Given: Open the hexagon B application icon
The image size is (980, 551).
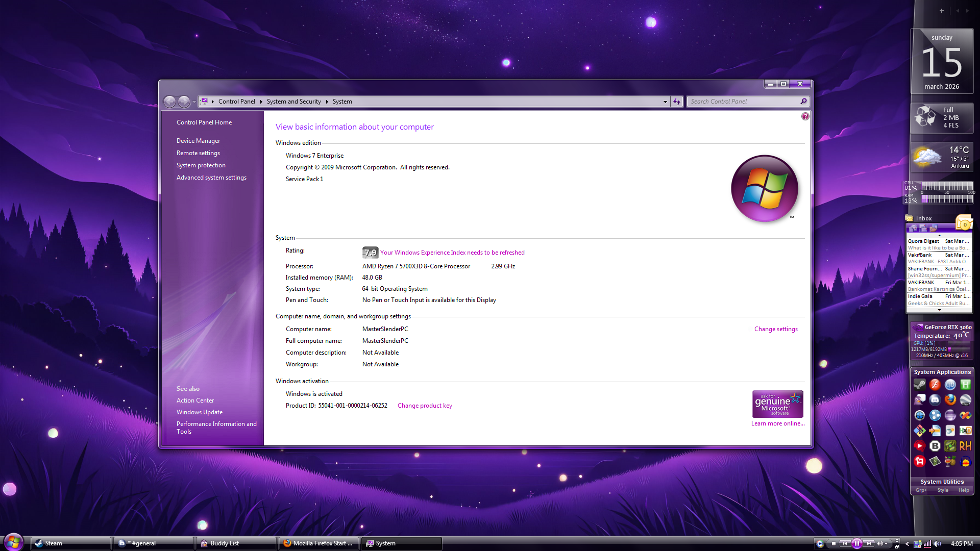Looking at the screenshot, I should 935,446.
